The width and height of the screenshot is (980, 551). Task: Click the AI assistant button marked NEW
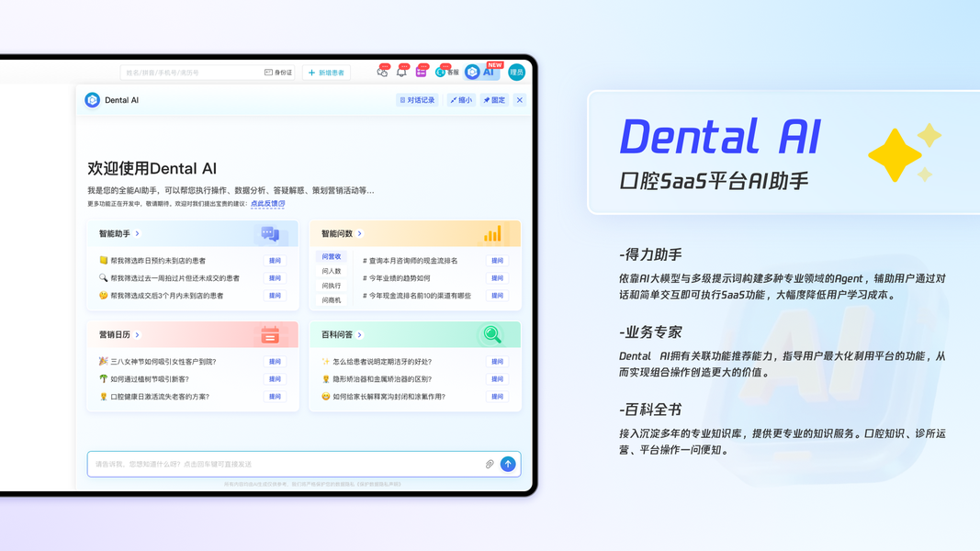click(x=483, y=72)
